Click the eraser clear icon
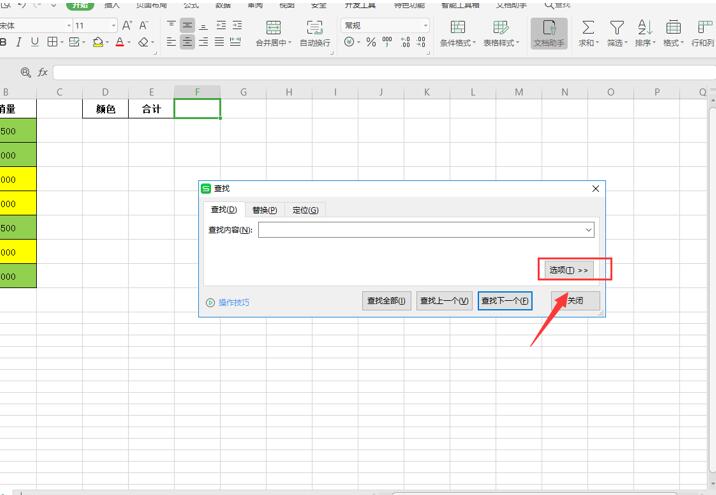This screenshot has width=716, height=495. [x=143, y=42]
